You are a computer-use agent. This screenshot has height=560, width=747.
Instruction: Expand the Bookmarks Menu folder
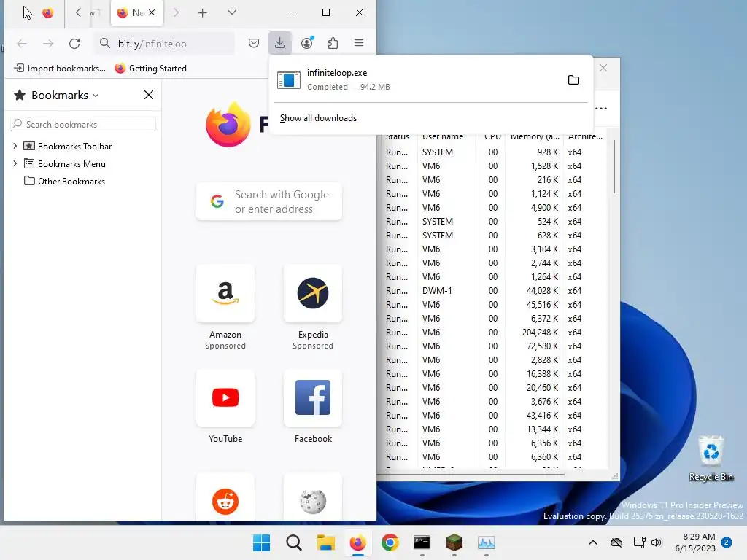pyautogui.click(x=15, y=163)
